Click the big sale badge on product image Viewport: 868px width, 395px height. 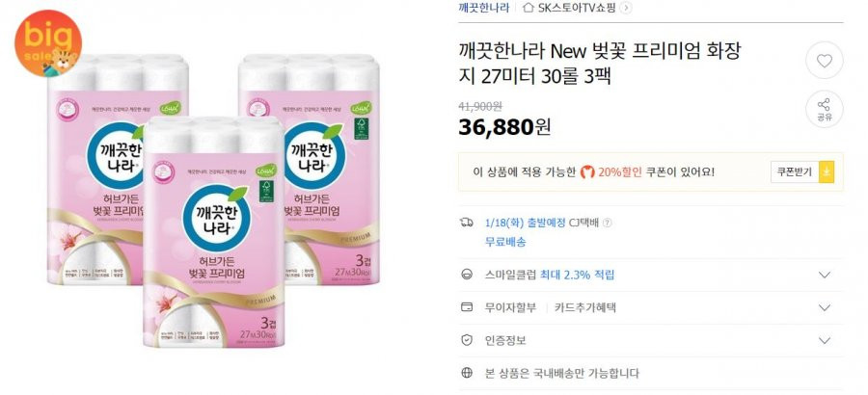47,43
